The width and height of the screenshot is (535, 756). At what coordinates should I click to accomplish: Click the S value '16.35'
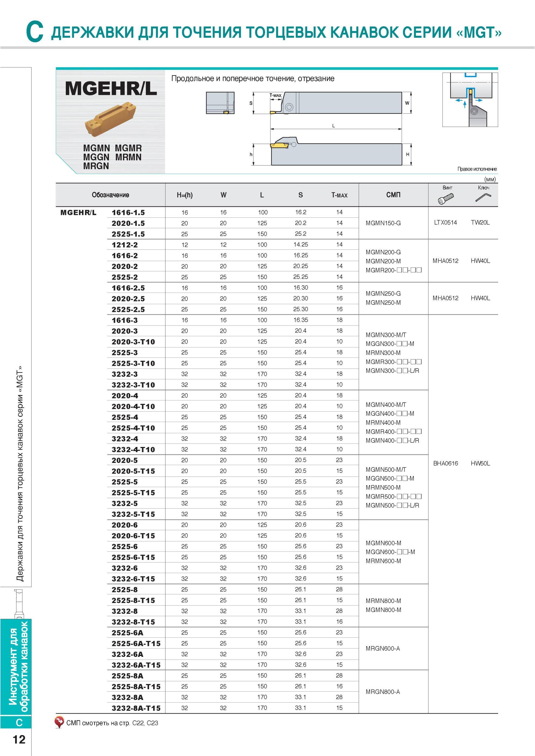click(x=301, y=320)
